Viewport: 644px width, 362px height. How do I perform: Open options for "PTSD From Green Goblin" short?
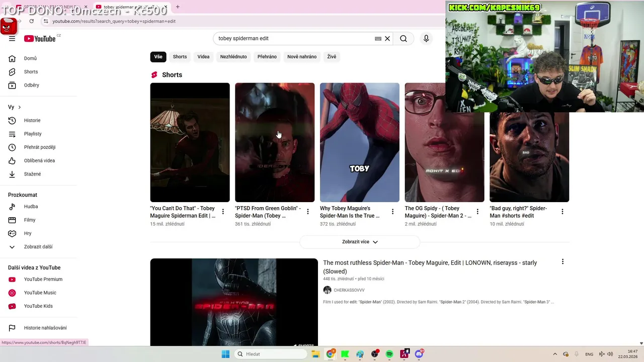[308, 212]
